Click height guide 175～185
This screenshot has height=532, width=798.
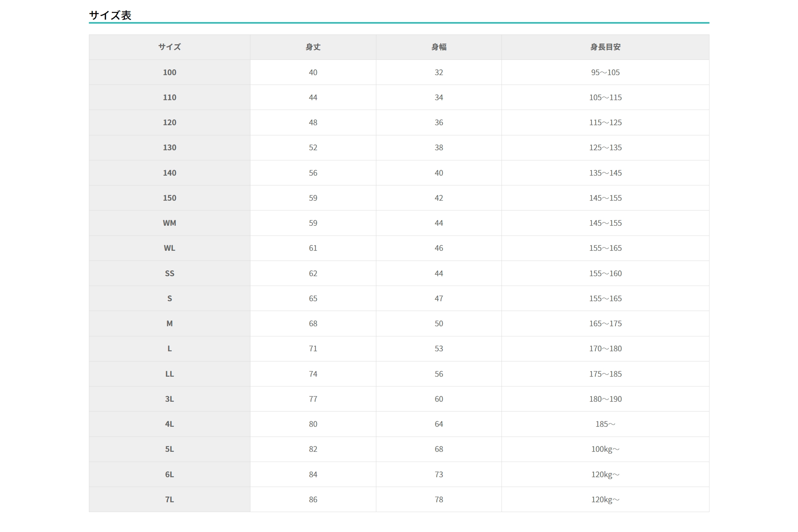[x=605, y=374]
